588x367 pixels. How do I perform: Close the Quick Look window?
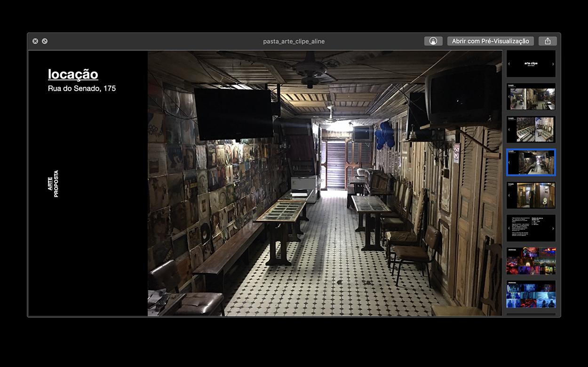[35, 41]
